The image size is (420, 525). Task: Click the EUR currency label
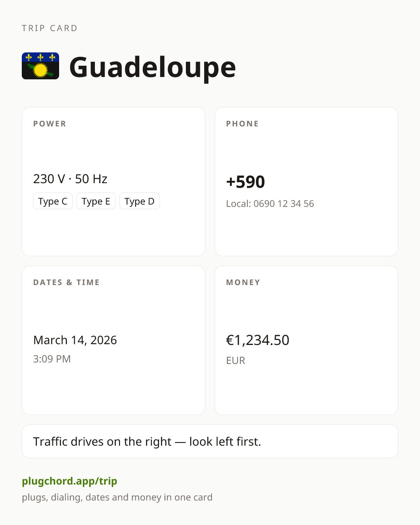(236, 360)
